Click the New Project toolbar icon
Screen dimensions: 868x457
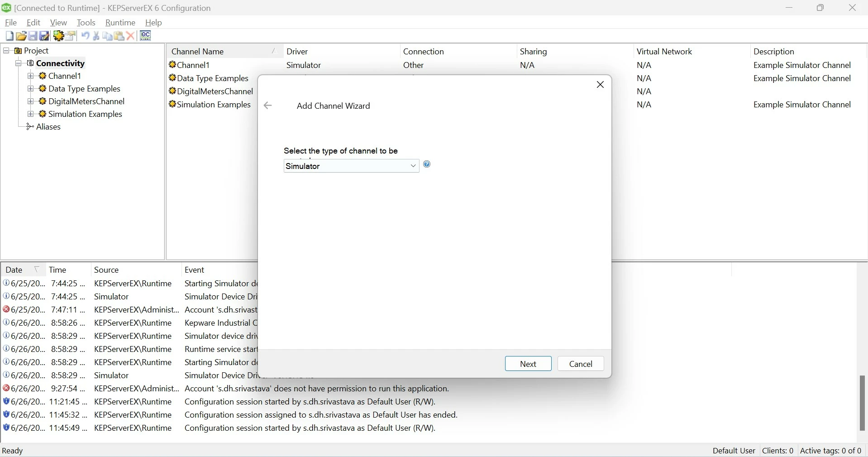[x=9, y=36]
